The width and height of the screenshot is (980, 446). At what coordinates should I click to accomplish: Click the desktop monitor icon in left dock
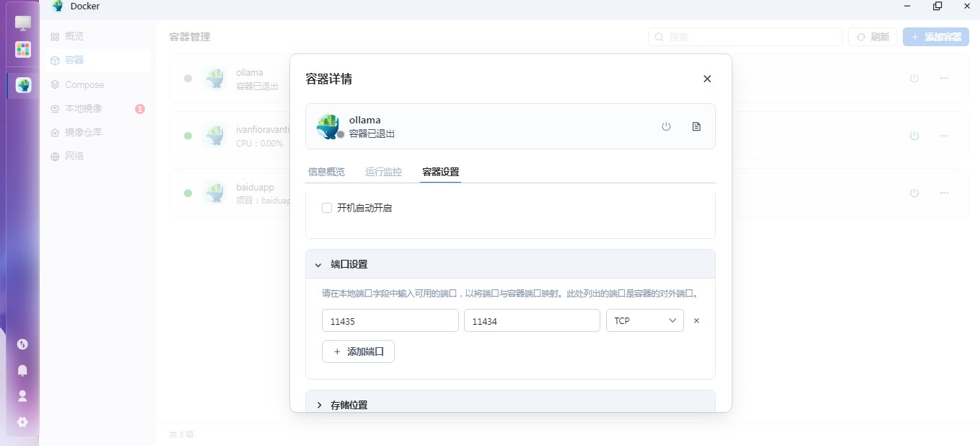click(23, 24)
